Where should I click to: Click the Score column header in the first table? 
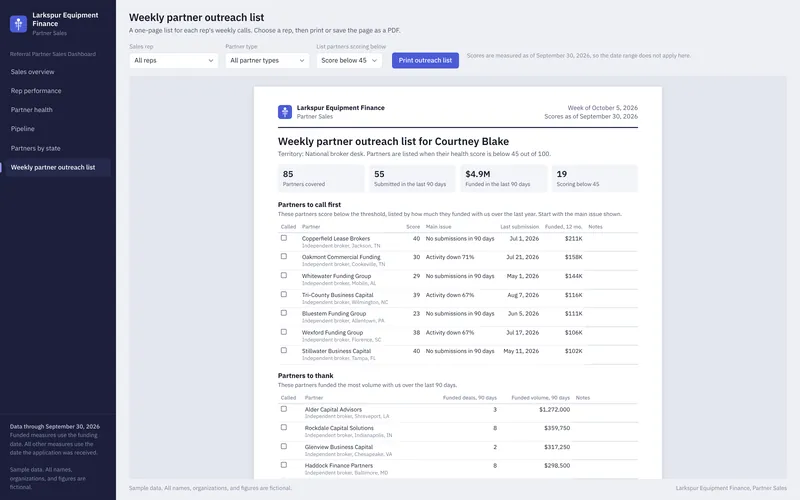click(413, 227)
